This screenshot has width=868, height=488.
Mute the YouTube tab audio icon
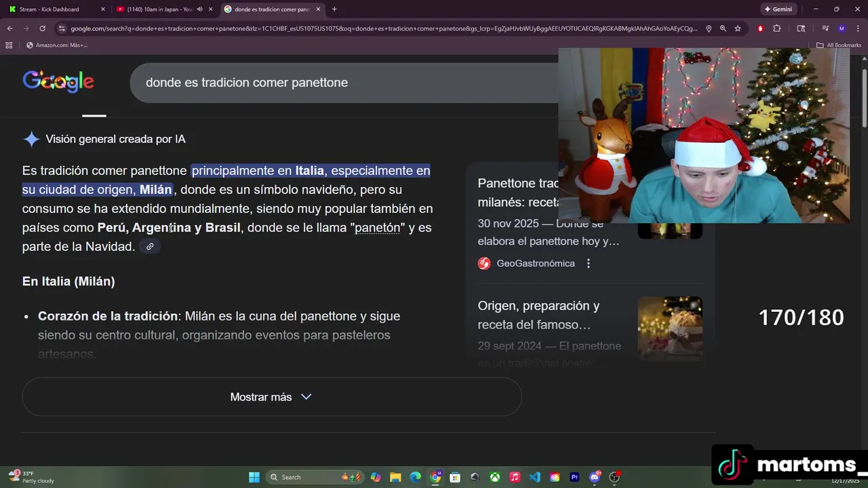[x=199, y=9]
